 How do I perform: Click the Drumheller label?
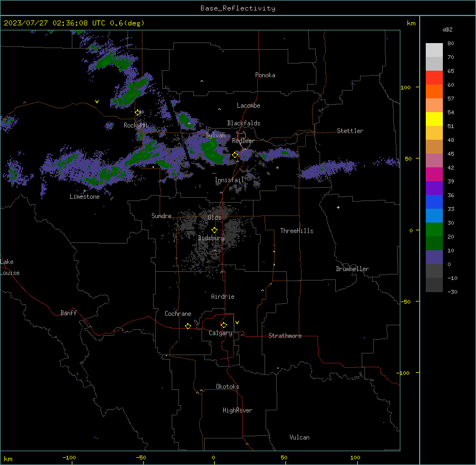point(352,269)
